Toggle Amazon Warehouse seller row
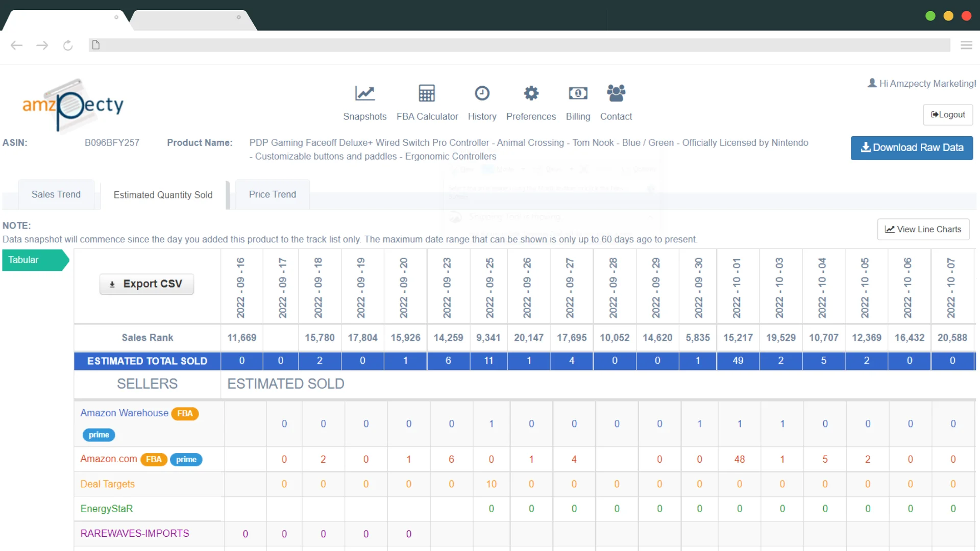Image resolution: width=980 pixels, height=551 pixels. click(125, 413)
